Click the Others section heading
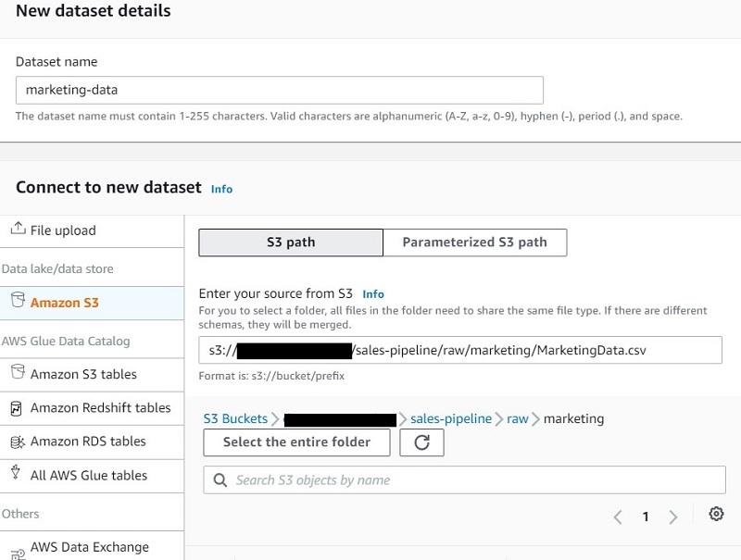Viewport: 741px width, 560px height. (20, 514)
